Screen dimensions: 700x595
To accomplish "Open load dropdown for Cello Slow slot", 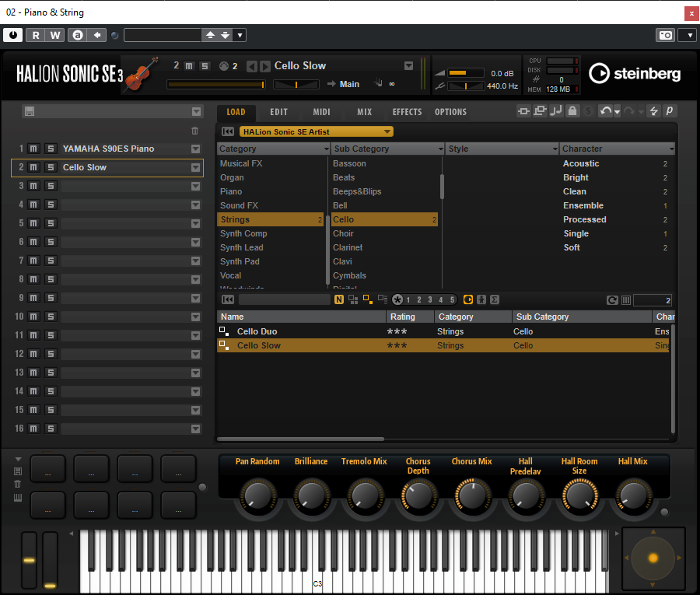I will (195, 167).
